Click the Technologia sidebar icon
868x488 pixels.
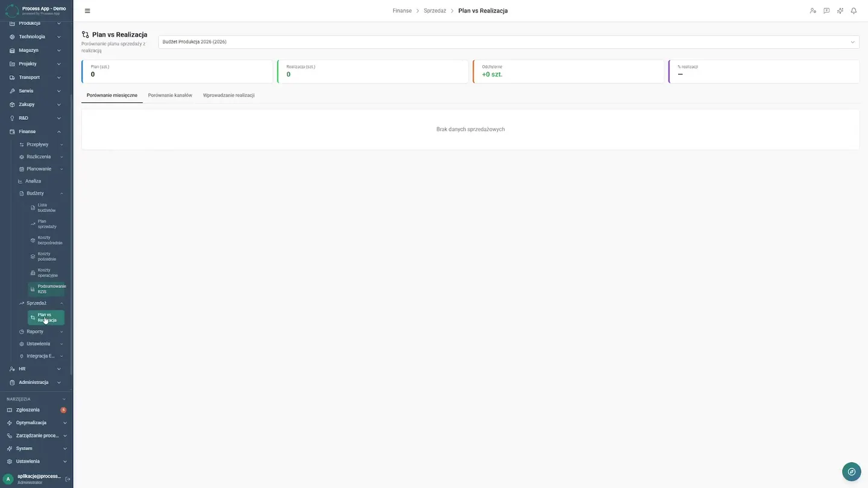[12, 37]
